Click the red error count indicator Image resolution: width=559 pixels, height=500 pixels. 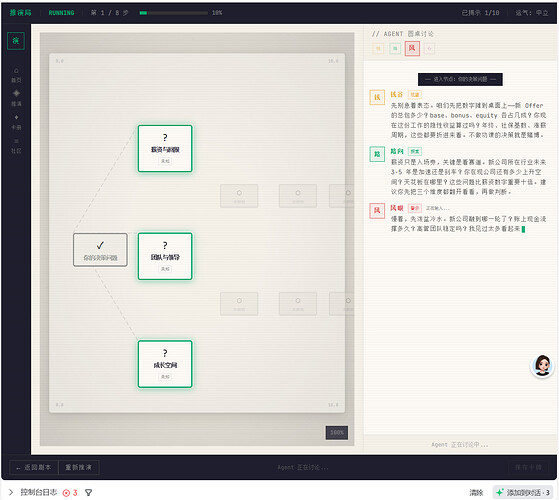[x=70, y=493]
